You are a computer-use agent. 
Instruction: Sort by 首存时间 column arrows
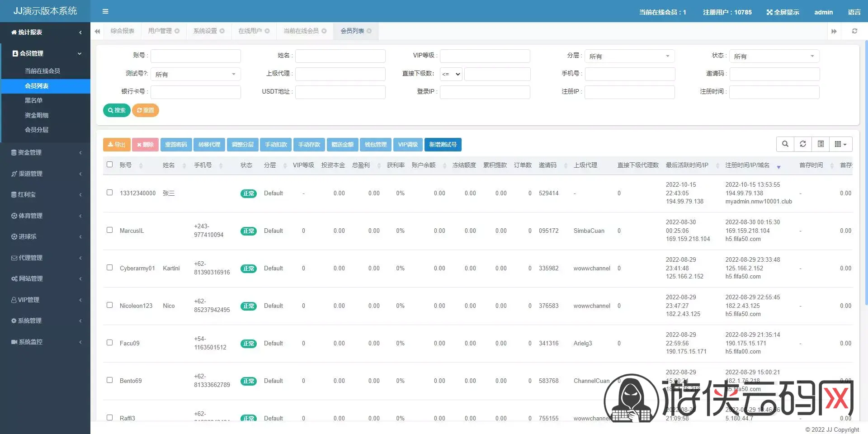pos(832,166)
